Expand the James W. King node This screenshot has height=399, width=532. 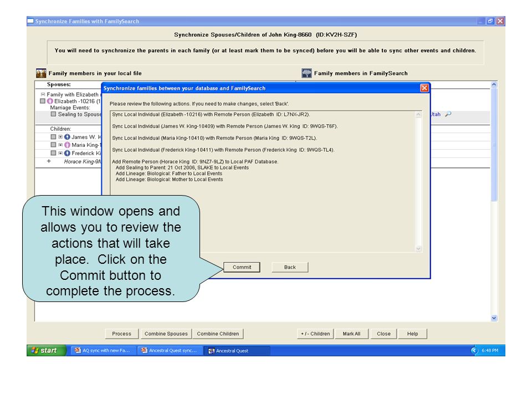(x=60, y=137)
